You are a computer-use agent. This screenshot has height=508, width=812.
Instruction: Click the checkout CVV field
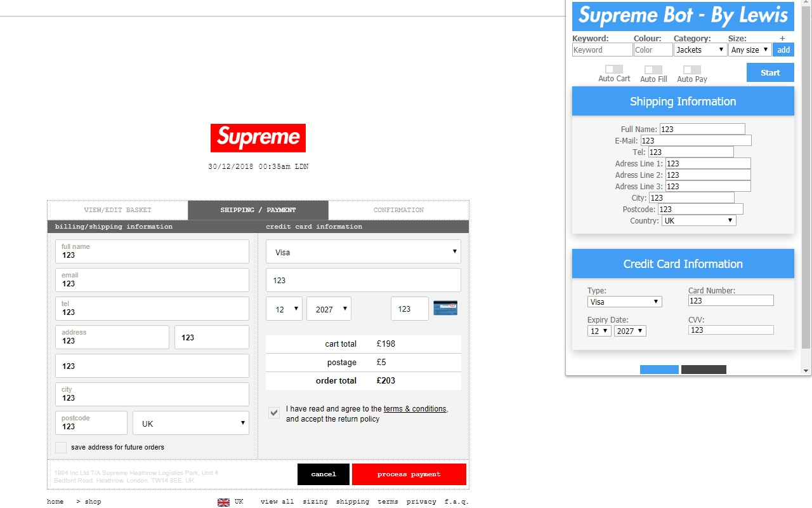[410, 309]
